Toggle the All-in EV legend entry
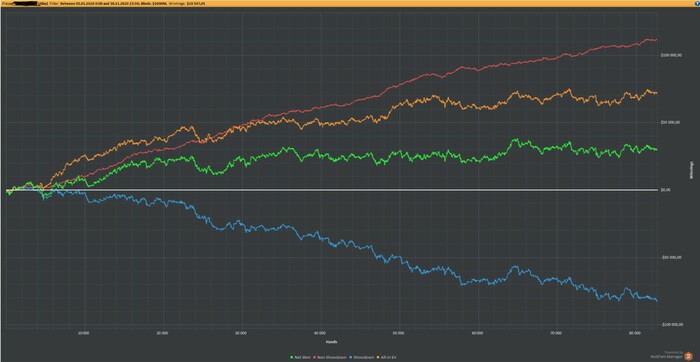The width and height of the screenshot is (700, 362). [387, 357]
